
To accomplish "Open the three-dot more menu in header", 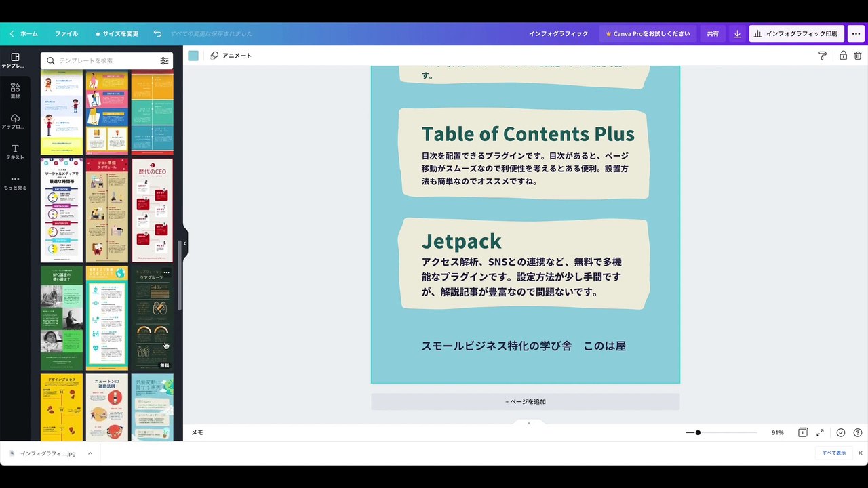I will click(856, 34).
